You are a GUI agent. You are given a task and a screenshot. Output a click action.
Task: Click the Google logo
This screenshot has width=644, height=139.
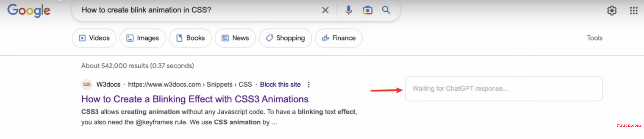pyautogui.click(x=29, y=11)
